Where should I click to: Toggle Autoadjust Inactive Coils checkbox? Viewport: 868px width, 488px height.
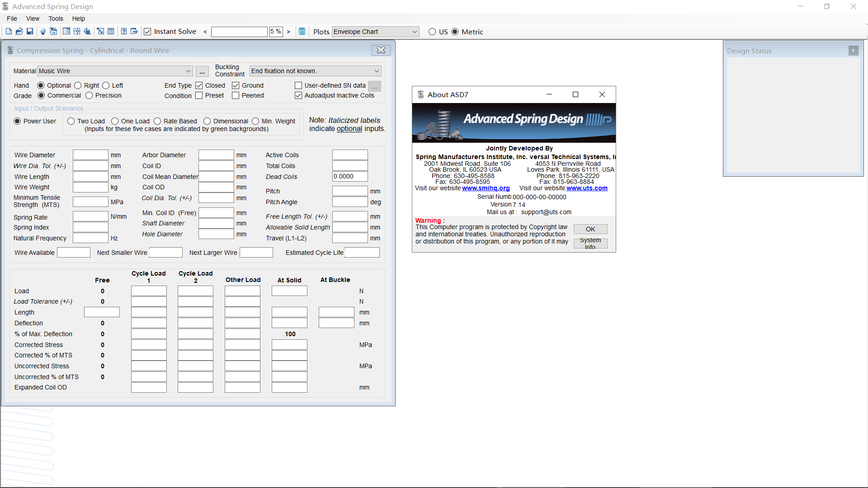pos(298,95)
